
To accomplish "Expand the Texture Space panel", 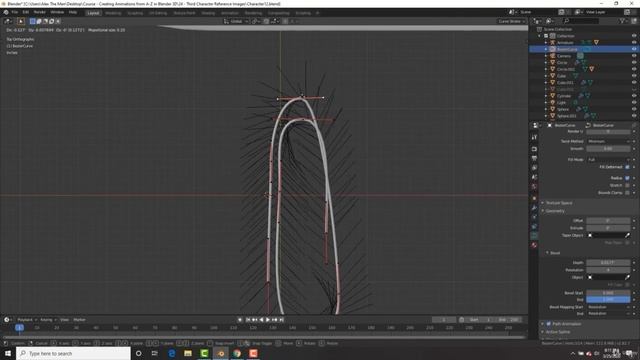I will pyautogui.click(x=558, y=203).
